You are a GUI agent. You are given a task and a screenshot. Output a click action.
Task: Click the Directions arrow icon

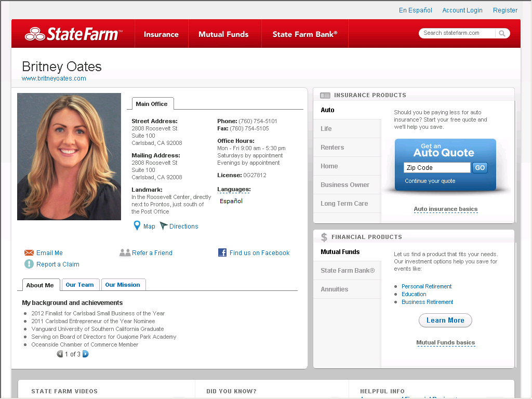(164, 225)
